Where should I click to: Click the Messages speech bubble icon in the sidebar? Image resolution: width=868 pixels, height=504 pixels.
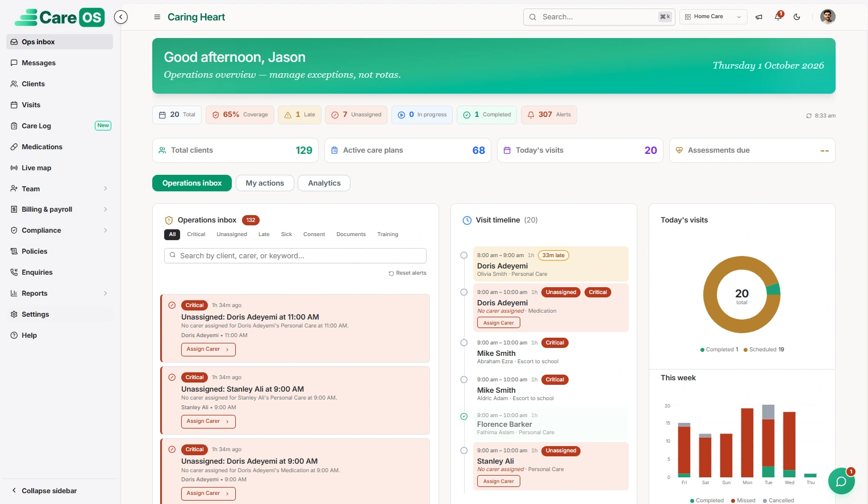point(14,63)
